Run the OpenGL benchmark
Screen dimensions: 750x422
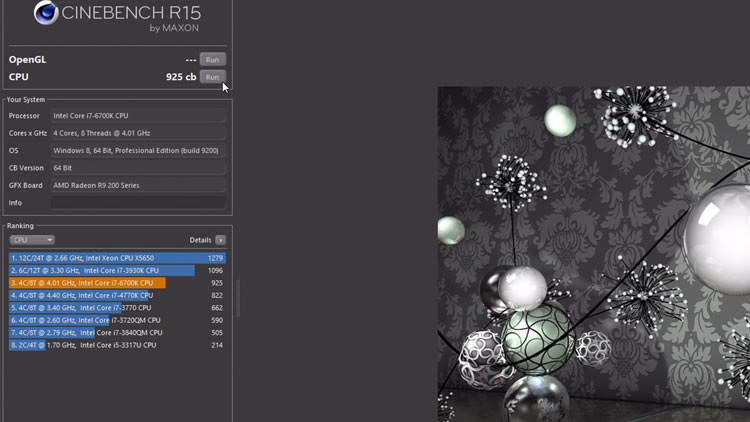[212, 59]
